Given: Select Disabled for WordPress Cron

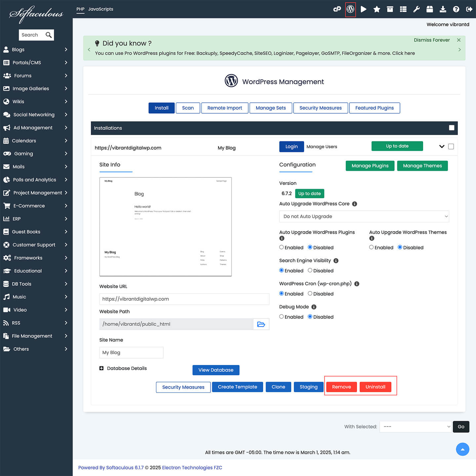Looking at the screenshot, I should coord(310,293).
